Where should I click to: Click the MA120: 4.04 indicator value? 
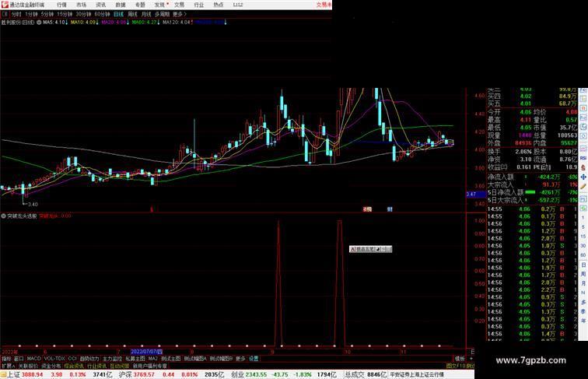click(x=177, y=23)
